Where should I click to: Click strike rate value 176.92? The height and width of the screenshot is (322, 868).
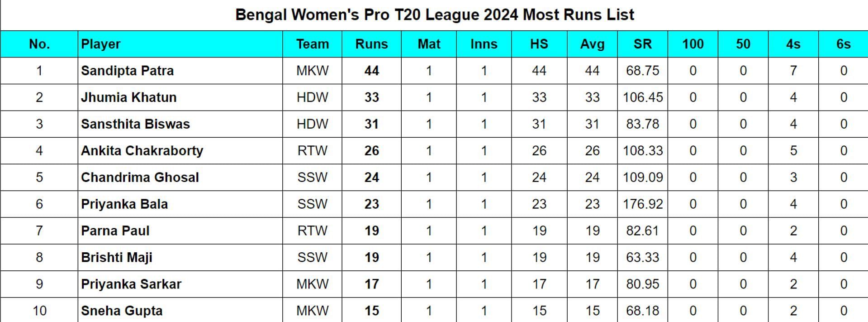642,204
